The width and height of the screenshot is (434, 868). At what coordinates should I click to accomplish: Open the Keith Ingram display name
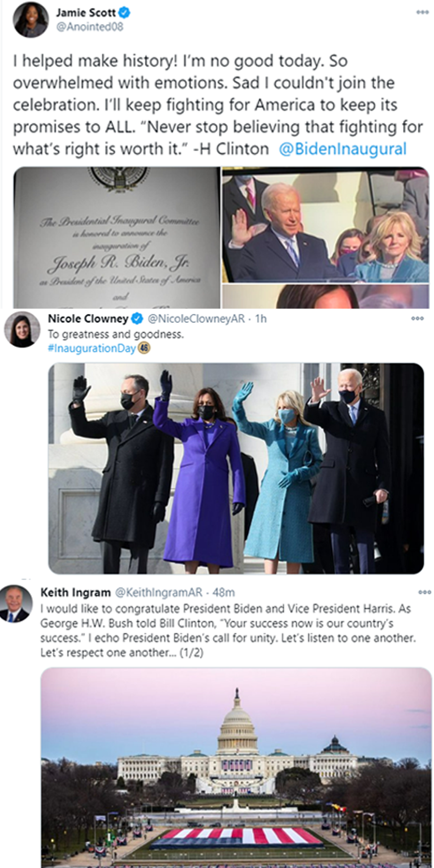click(x=76, y=592)
